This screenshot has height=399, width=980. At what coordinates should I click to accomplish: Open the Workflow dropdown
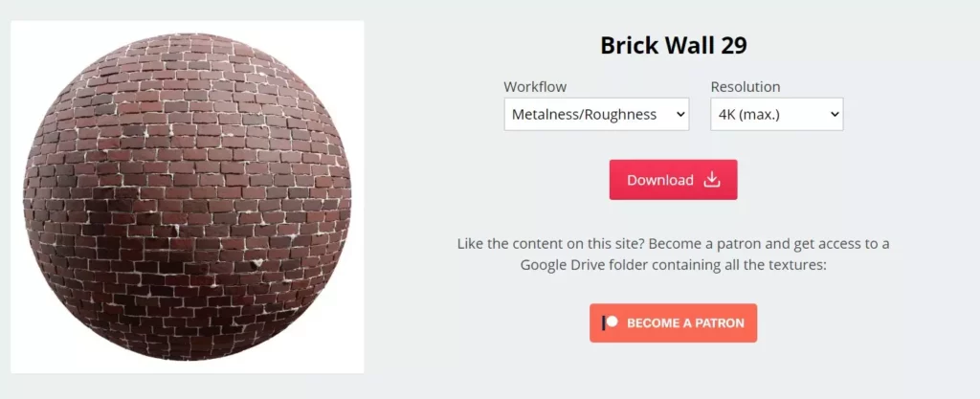596,114
